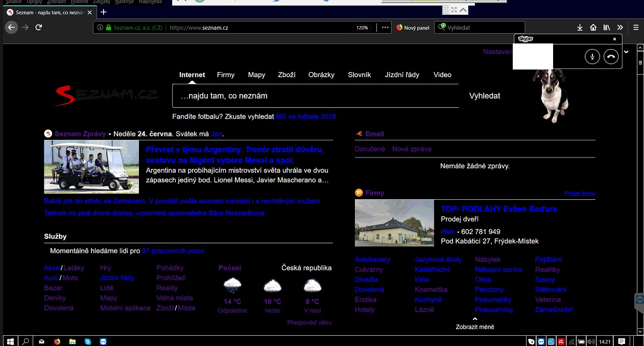
Task: Open the Windows notification center icon
Action: (x=622, y=341)
